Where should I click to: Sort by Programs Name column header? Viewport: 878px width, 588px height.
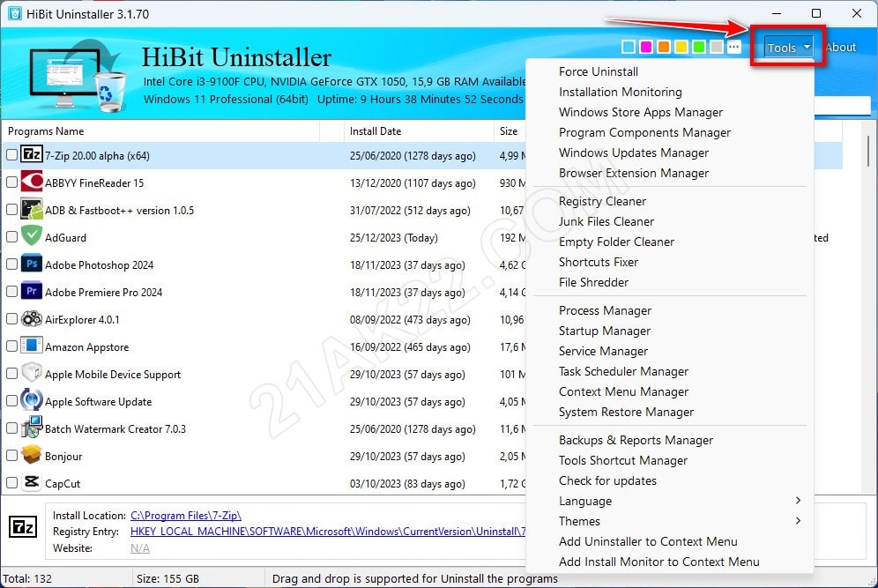[162, 131]
